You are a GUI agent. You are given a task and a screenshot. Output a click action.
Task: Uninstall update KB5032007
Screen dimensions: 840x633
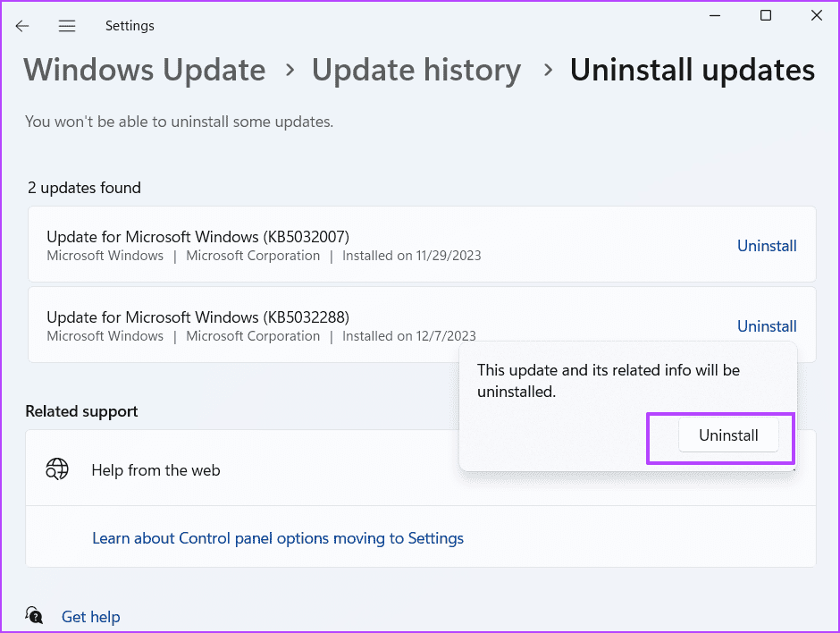[767, 246]
